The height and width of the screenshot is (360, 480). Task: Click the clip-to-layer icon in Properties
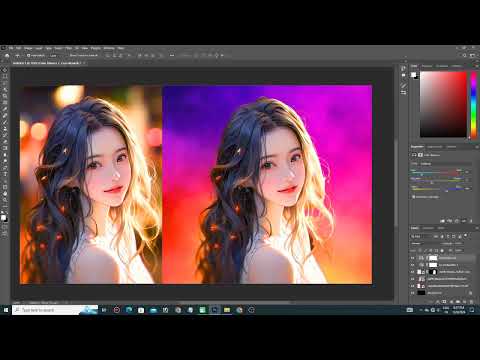coord(442,221)
